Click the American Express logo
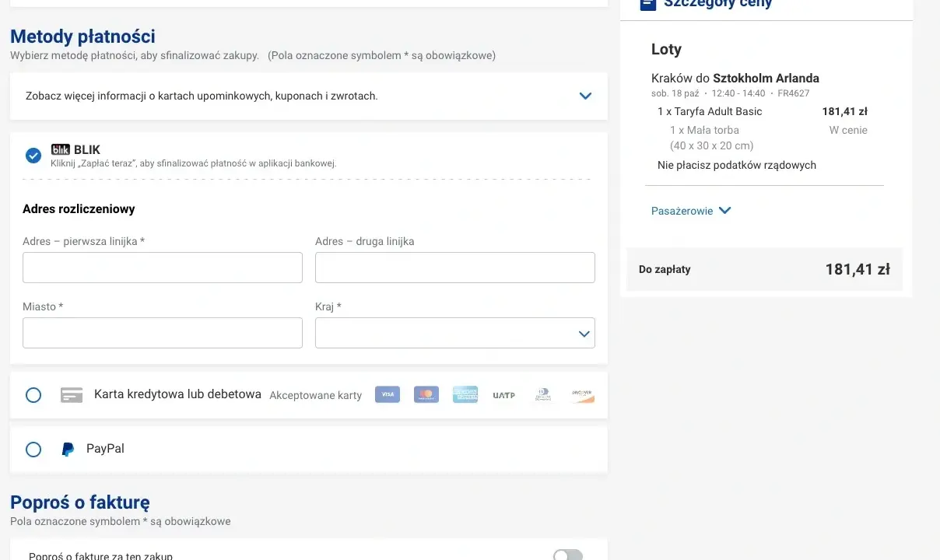The height and width of the screenshot is (560, 940). [x=465, y=395]
